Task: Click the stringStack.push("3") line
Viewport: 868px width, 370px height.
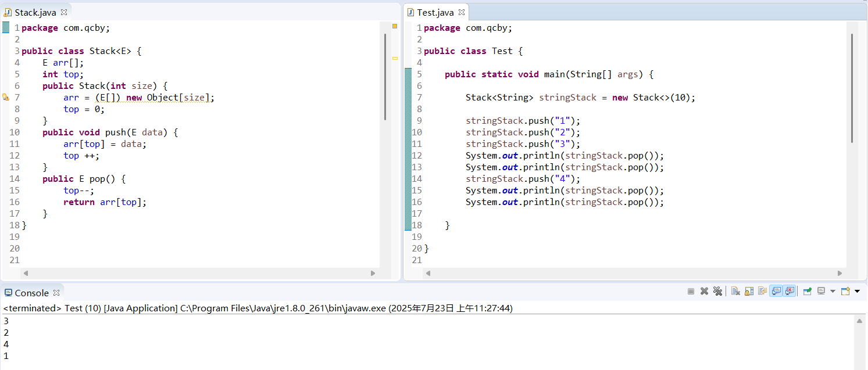Action: 523,144
